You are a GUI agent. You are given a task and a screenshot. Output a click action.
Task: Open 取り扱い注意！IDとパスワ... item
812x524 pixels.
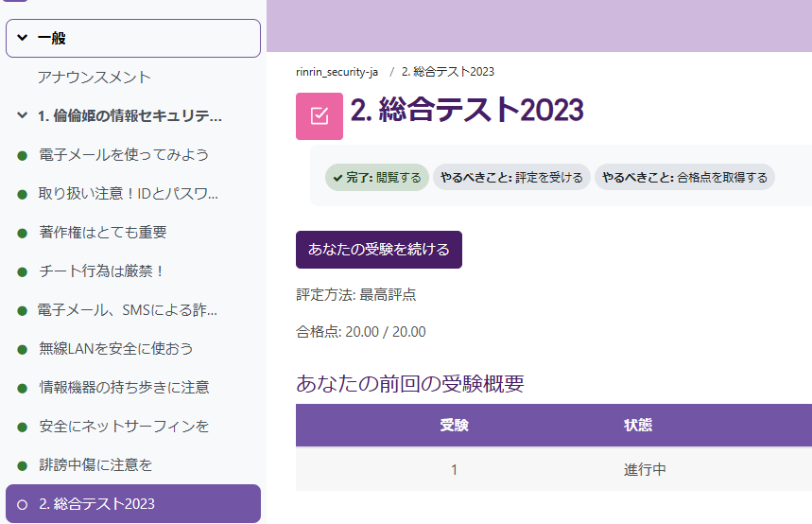tap(129, 194)
